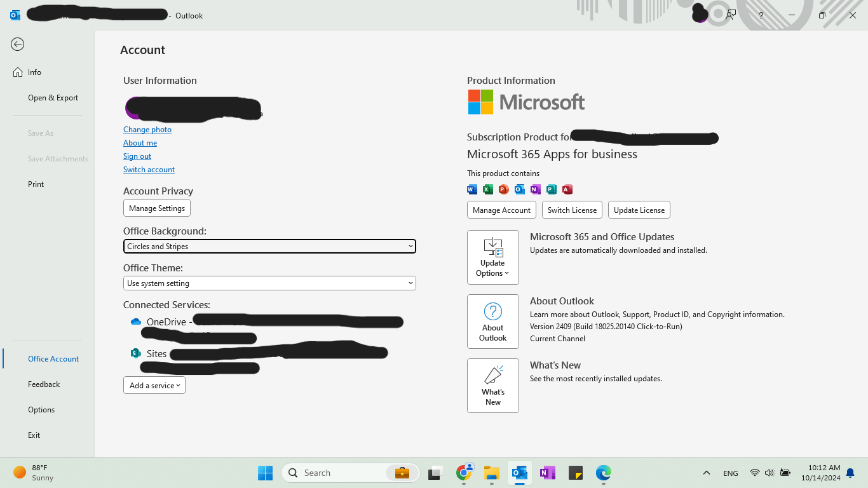Open the Feedback section in the sidebar

tap(44, 384)
